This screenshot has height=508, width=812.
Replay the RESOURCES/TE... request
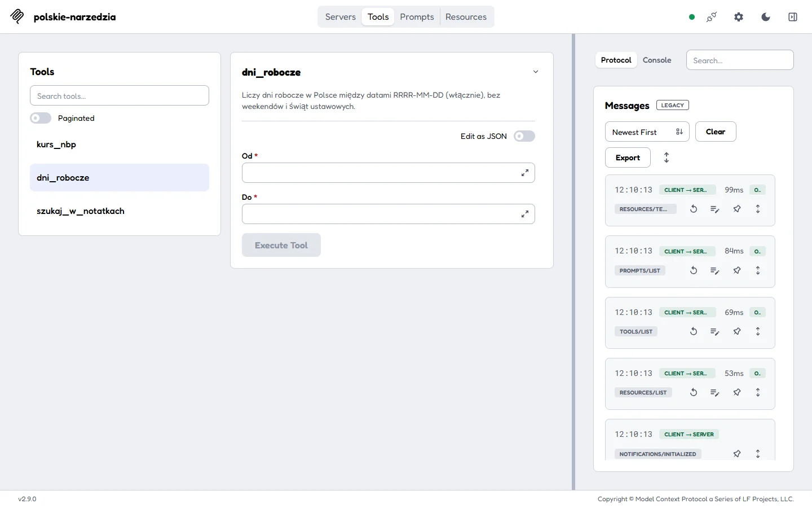(694, 209)
